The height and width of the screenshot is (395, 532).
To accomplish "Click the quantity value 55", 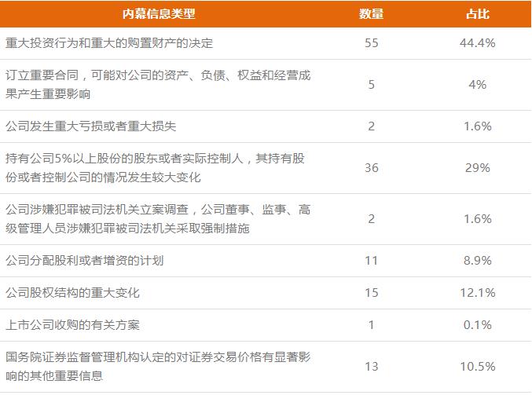I will [372, 43].
